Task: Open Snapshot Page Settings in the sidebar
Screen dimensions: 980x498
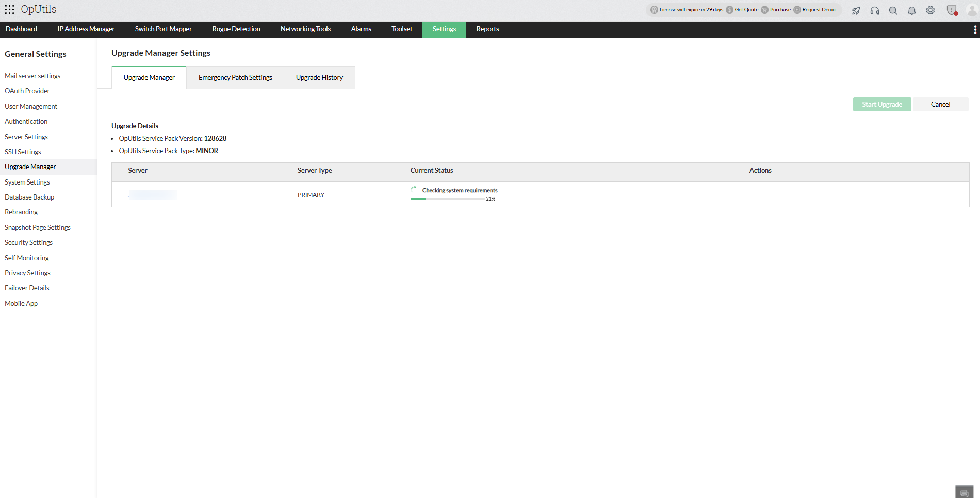Action: point(38,228)
